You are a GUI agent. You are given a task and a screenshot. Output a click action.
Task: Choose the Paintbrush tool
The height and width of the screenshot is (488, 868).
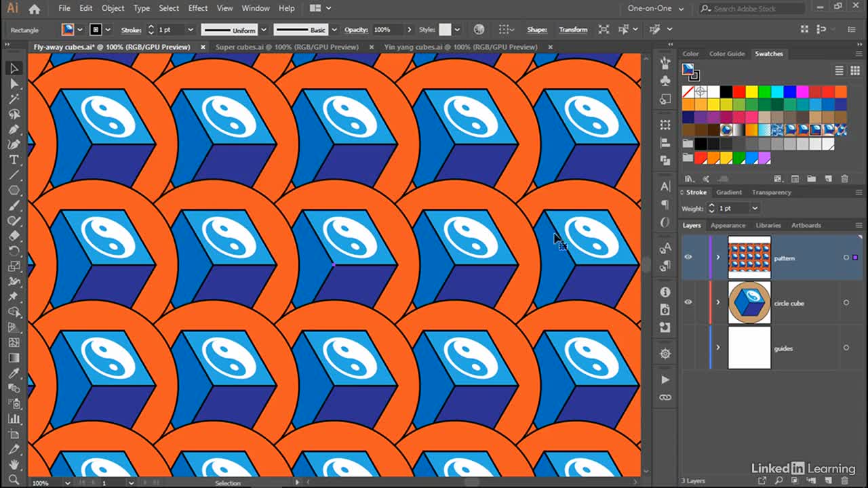tap(14, 205)
